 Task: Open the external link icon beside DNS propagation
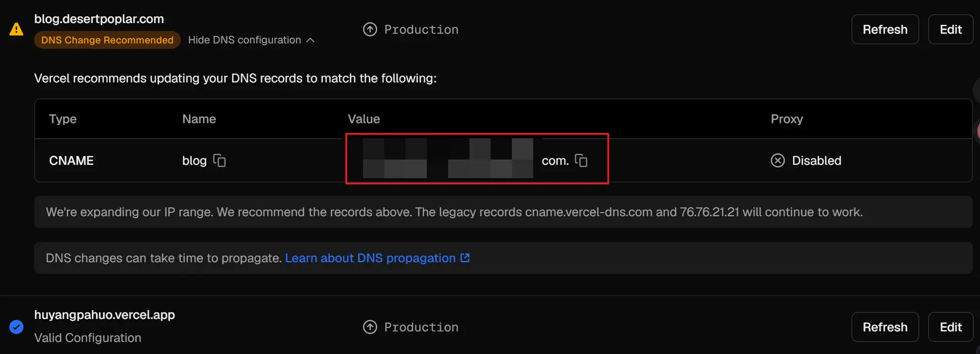[x=465, y=258]
